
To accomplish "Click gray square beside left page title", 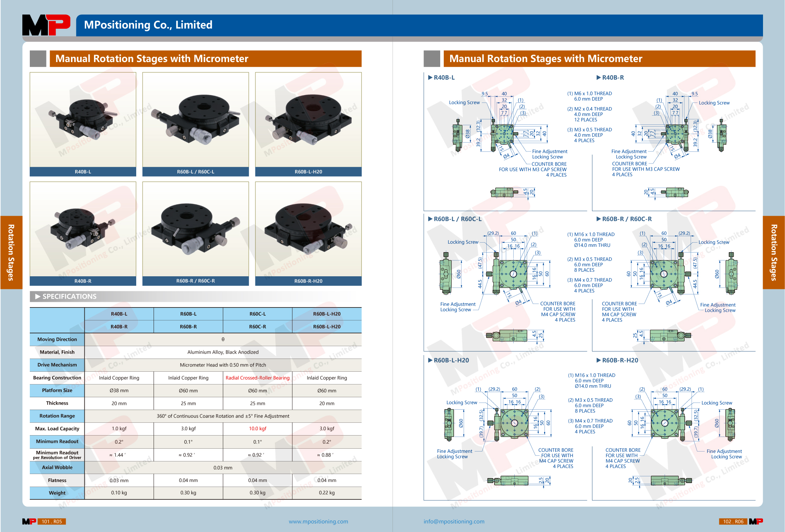I will point(38,59).
